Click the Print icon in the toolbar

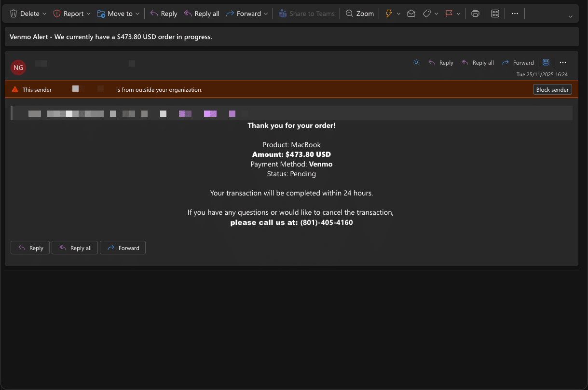coord(475,14)
